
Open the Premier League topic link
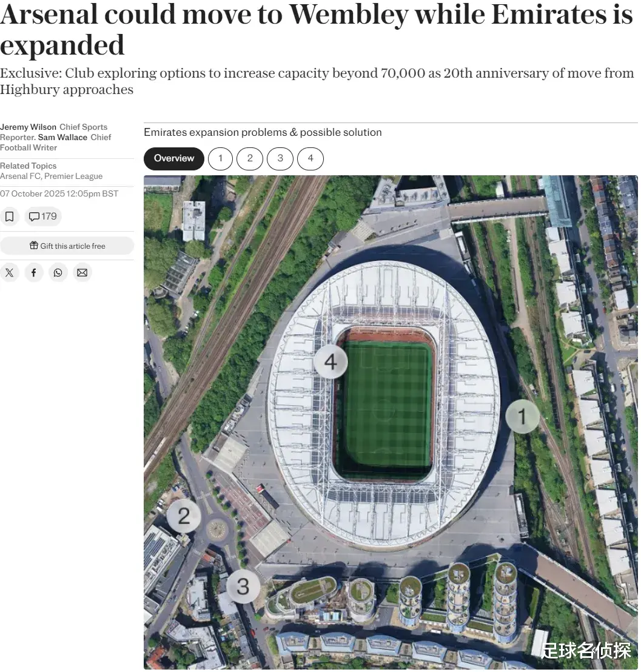click(x=73, y=176)
